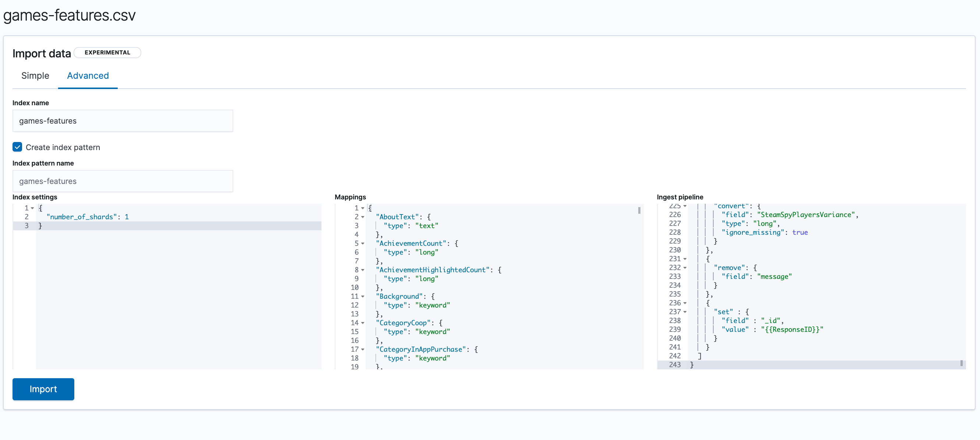The height and width of the screenshot is (440, 980).
Task: Toggle the Create index pattern checkbox
Action: 18,147
